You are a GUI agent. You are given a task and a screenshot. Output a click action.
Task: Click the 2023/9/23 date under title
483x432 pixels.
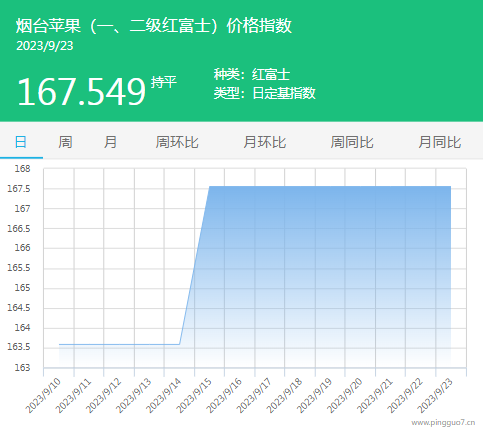45,46
